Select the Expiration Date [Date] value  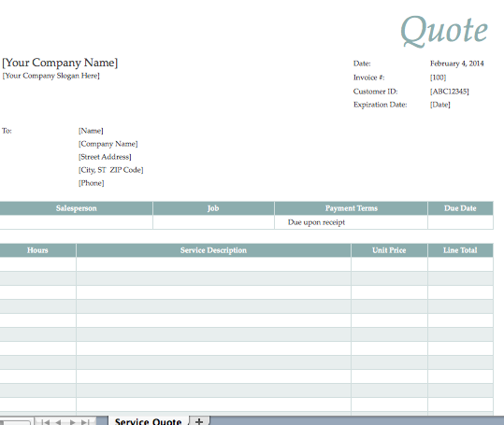coord(440,105)
